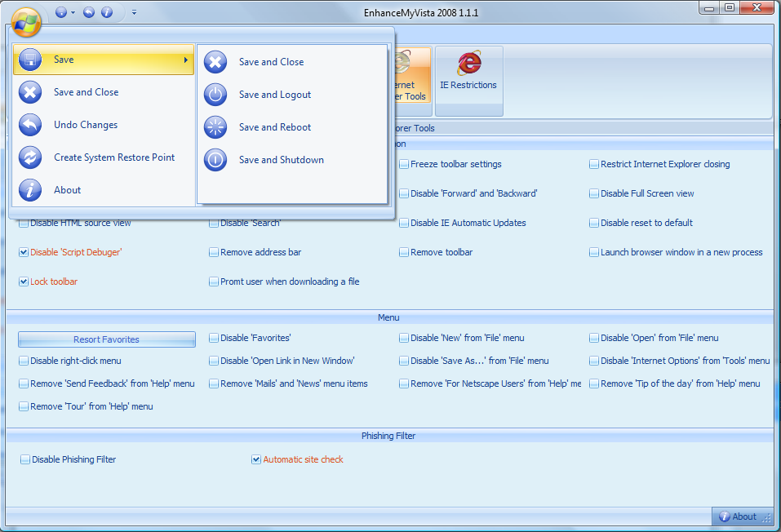Viewport: 781px width, 532px height.
Task: Check Disbale 'Internet Options' from 'Tools' menu
Action: point(594,361)
